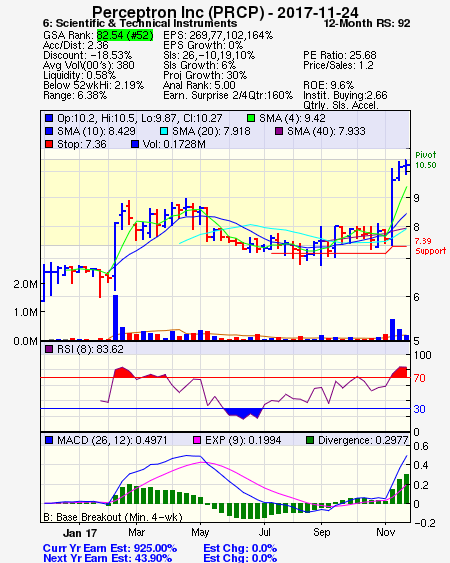Screen dimensions: 450x563
Task: Click the green Pivot 10.50 label
Action: click(426, 160)
